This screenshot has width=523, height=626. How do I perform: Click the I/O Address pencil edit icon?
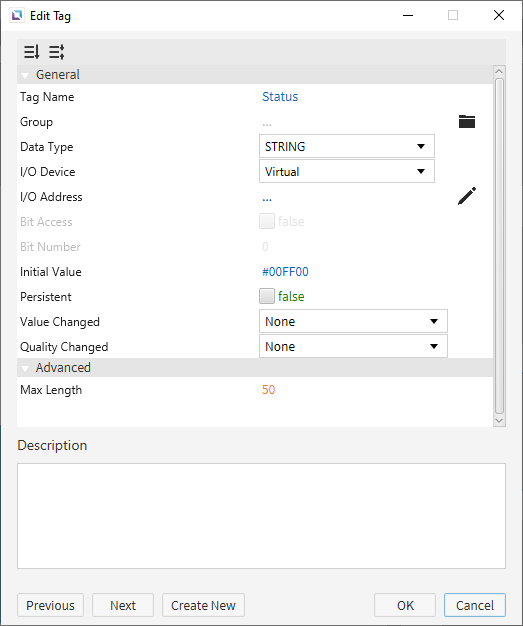click(467, 196)
